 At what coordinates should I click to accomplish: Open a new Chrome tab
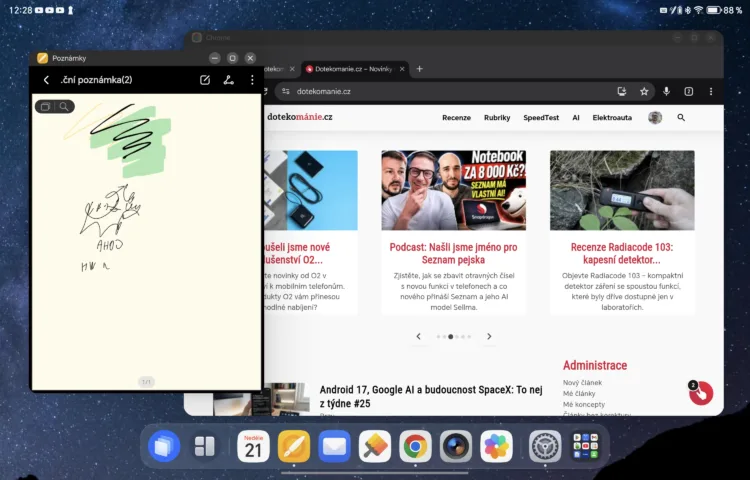pos(419,69)
